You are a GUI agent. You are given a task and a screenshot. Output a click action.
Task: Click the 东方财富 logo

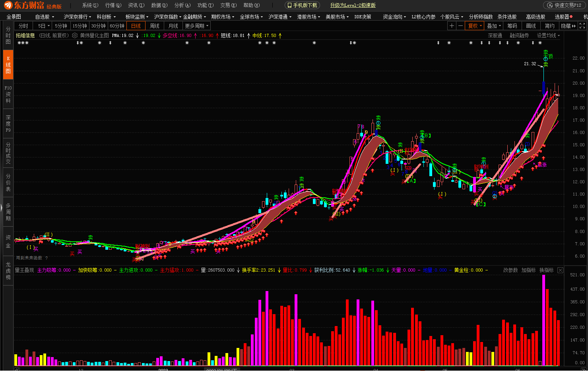click(33, 5)
